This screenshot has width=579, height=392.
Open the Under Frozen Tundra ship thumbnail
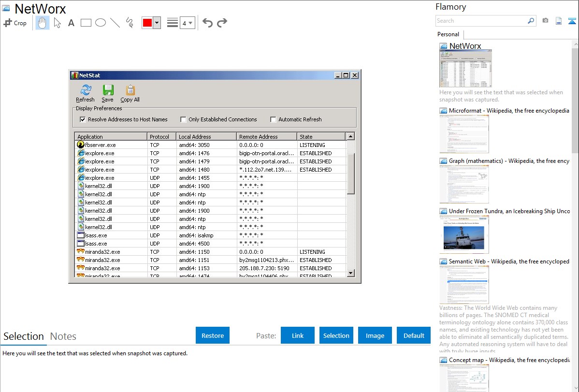pyautogui.click(x=464, y=234)
